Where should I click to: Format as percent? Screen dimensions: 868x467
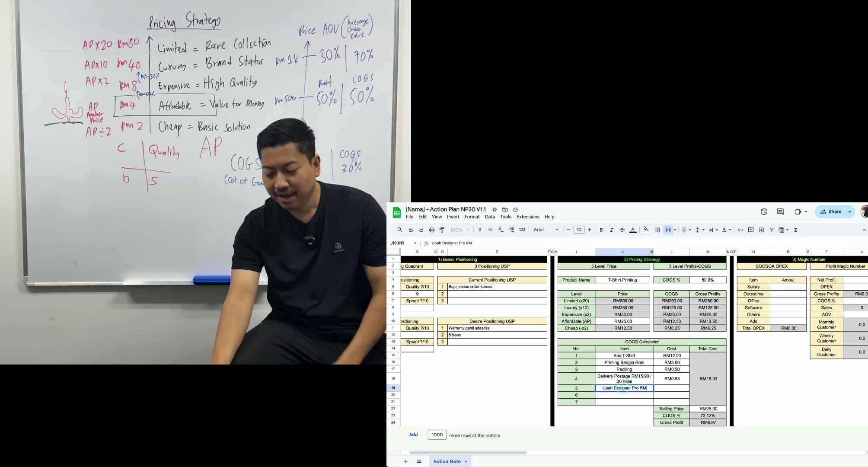click(490, 230)
